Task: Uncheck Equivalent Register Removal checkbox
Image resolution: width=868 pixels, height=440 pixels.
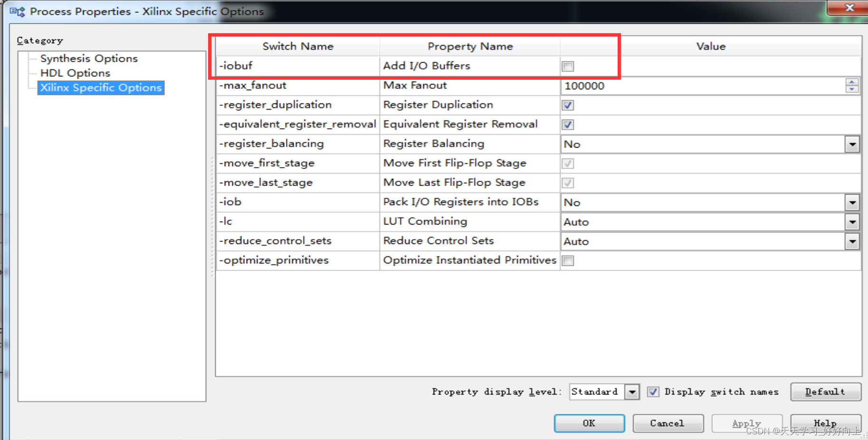Action: coord(568,125)
